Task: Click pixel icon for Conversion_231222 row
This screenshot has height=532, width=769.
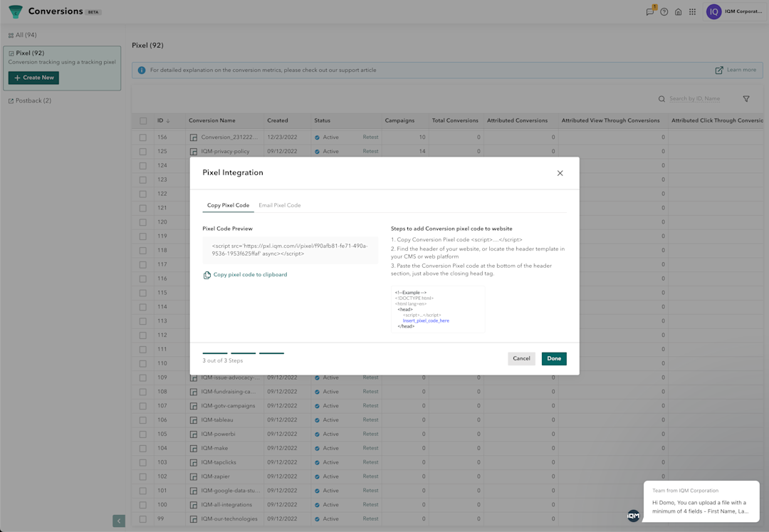Action: 194,137
